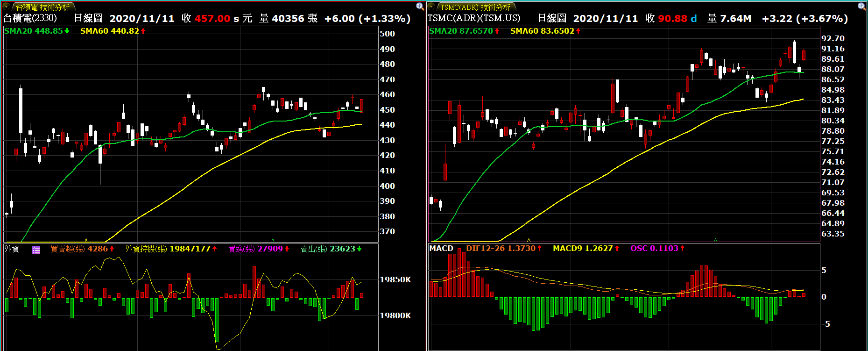Click the MACD9 1.2627 label
Viewport: 868px width, 351px height.
[x=586, y=249]
